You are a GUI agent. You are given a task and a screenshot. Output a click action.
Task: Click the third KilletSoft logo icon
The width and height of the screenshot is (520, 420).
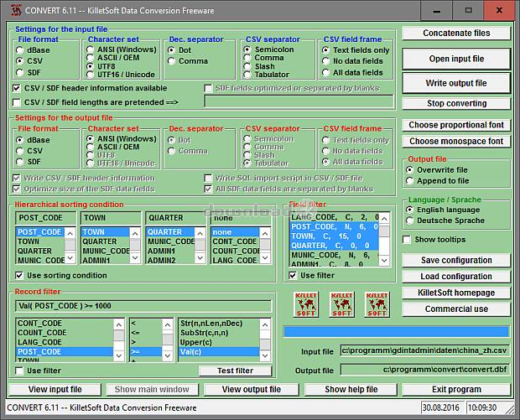click(377, 304)
